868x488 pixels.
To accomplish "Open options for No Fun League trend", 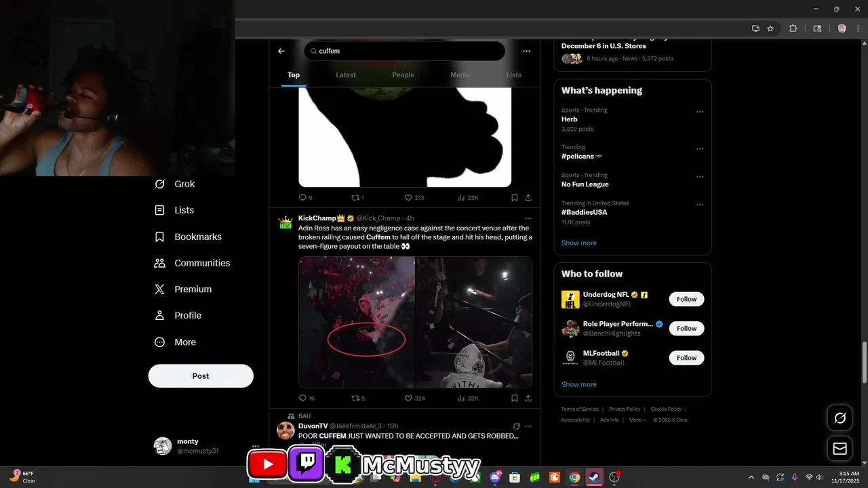I will pos(700,177).
